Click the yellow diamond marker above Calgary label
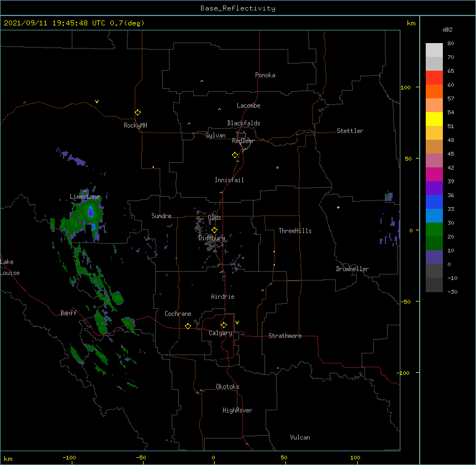The height and width of the screenshot is (465, 476). [x=224, y=325]
